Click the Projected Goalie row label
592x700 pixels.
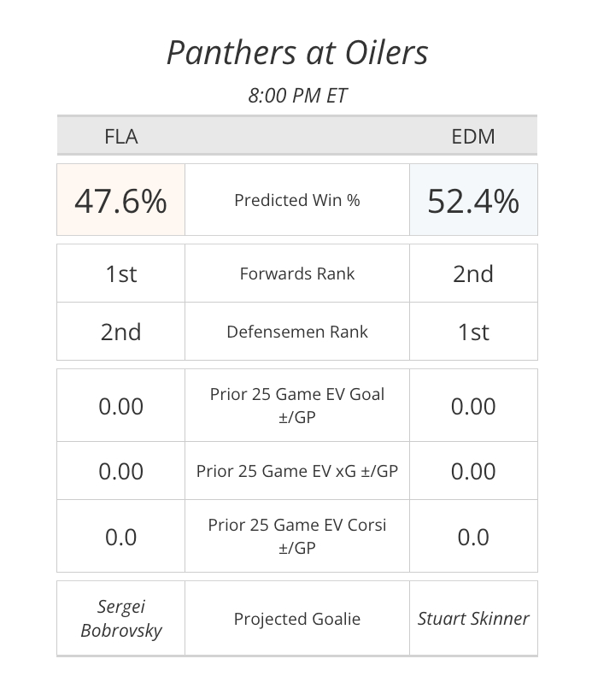pyautogui.click(x=296, y=618)
